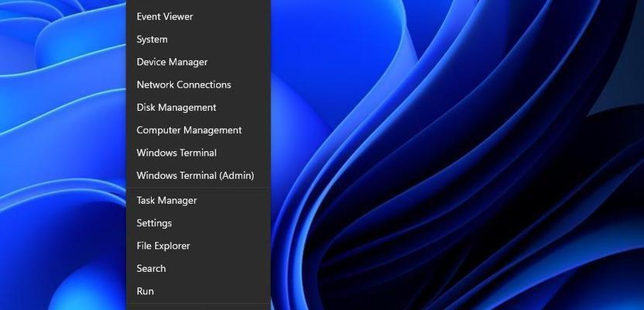Launch Device Manager
The height and width of the screenshot is (310, 644).
pyautogui.click(x=198, y=62)
